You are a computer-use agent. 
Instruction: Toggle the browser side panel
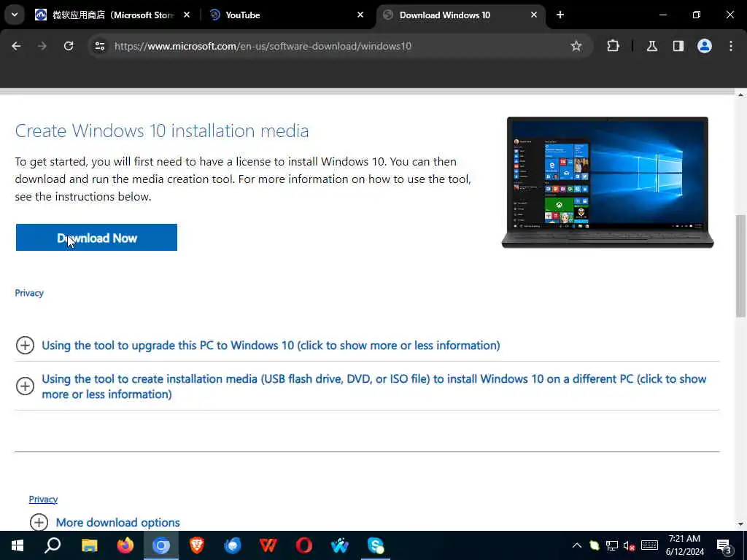[x=678, y=46]
